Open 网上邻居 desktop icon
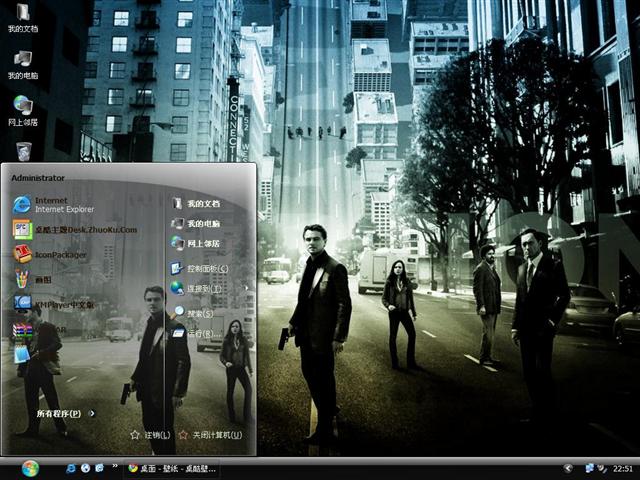Viewport: 640px width, 480px height. 23,111
